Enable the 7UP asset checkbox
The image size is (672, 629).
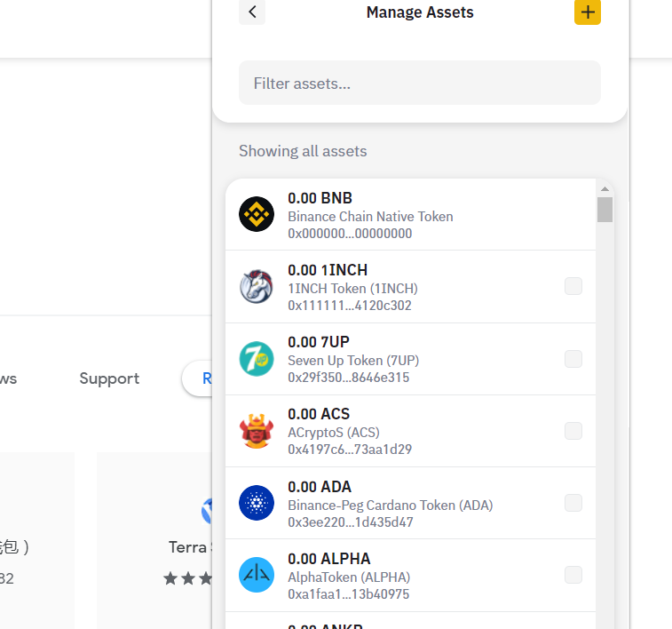click(x=573, y=359)
